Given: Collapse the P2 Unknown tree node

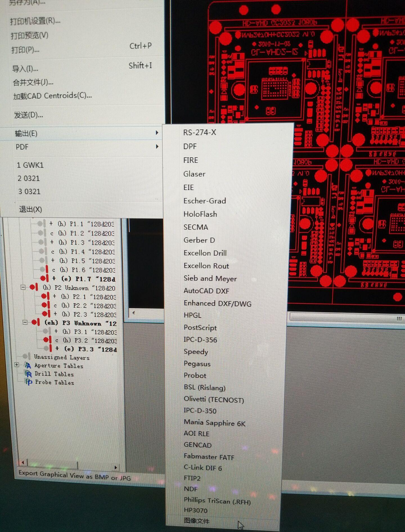Looking at the screenshot, I should [23, 287].
